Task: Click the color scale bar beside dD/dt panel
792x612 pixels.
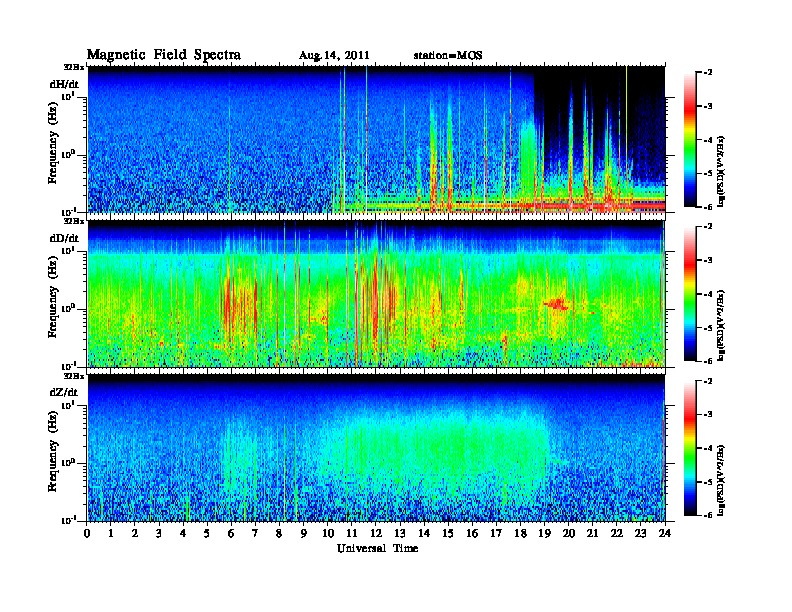Action: 690,294
